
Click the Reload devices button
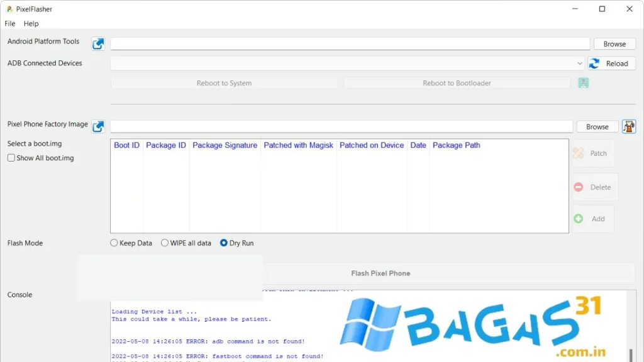[611, 63]
